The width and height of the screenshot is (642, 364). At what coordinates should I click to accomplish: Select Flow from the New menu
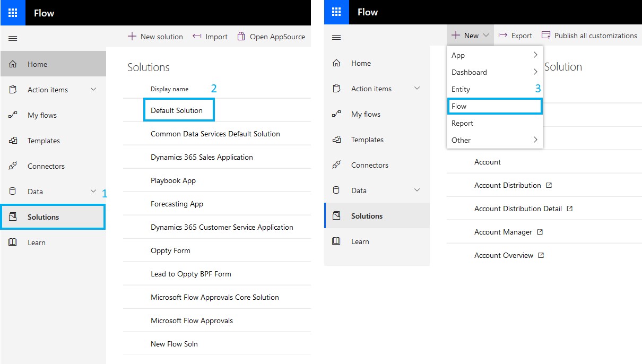coord(495,106)
